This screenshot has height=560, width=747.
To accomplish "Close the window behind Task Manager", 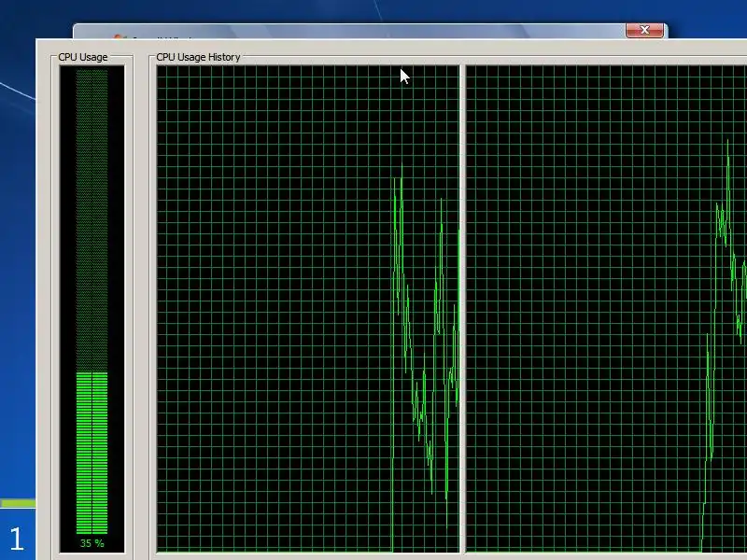I will 644,30.
